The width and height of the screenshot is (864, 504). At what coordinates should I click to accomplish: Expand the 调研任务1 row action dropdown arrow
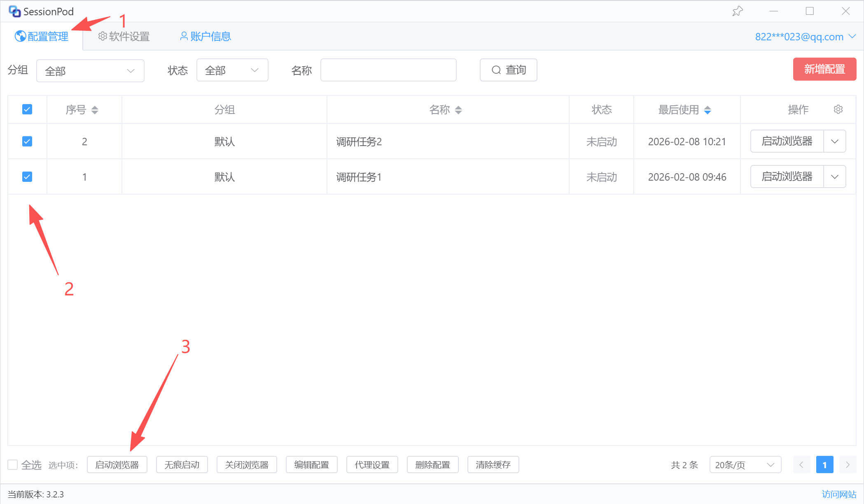[x=835, y=177]
